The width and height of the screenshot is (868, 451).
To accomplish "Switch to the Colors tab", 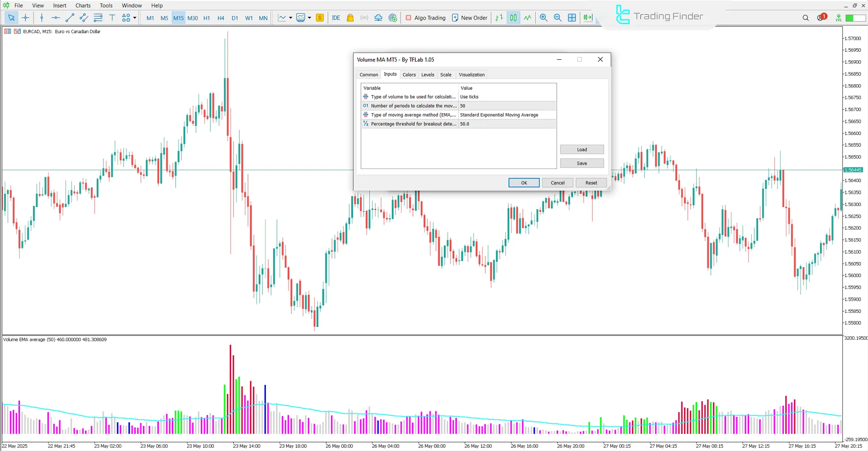I will coord(409,74).
